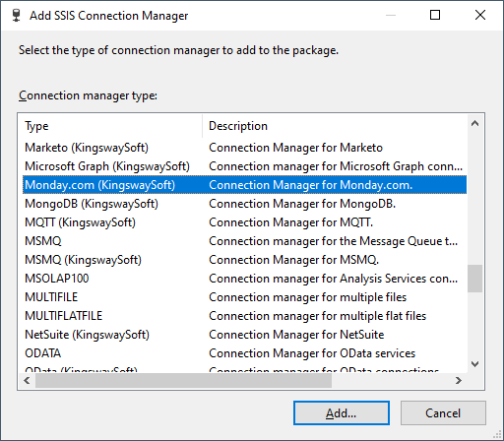Close the Add SSIS Connection Manager dialog
504x441 pixels.
click(x=480, y=15)
